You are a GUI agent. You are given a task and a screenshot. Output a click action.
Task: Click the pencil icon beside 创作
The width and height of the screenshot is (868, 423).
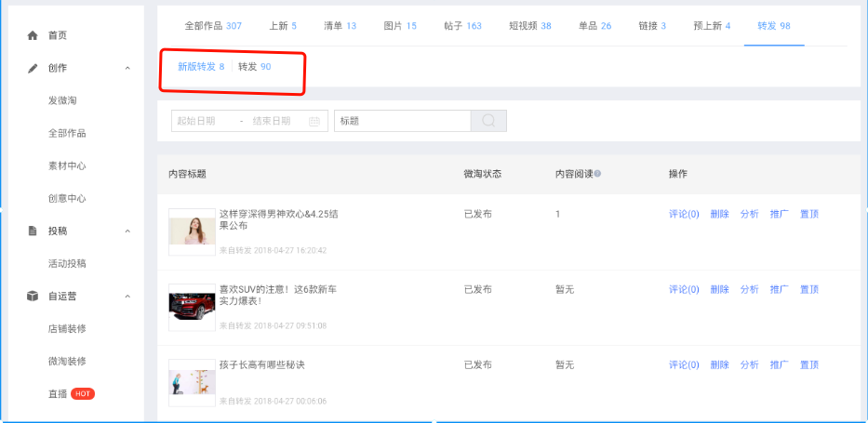coord(33,68)
